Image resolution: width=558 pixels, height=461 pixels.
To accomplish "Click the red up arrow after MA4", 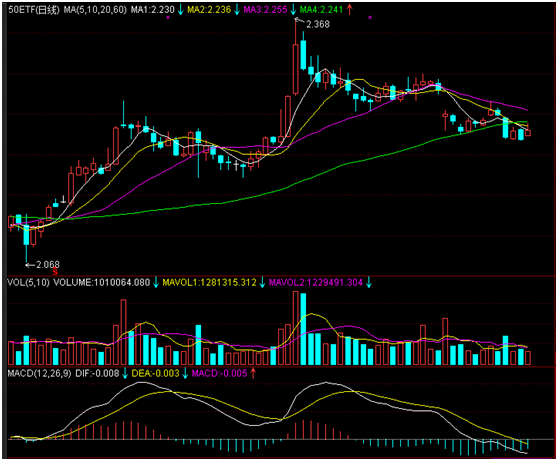I will coord(349,10).
